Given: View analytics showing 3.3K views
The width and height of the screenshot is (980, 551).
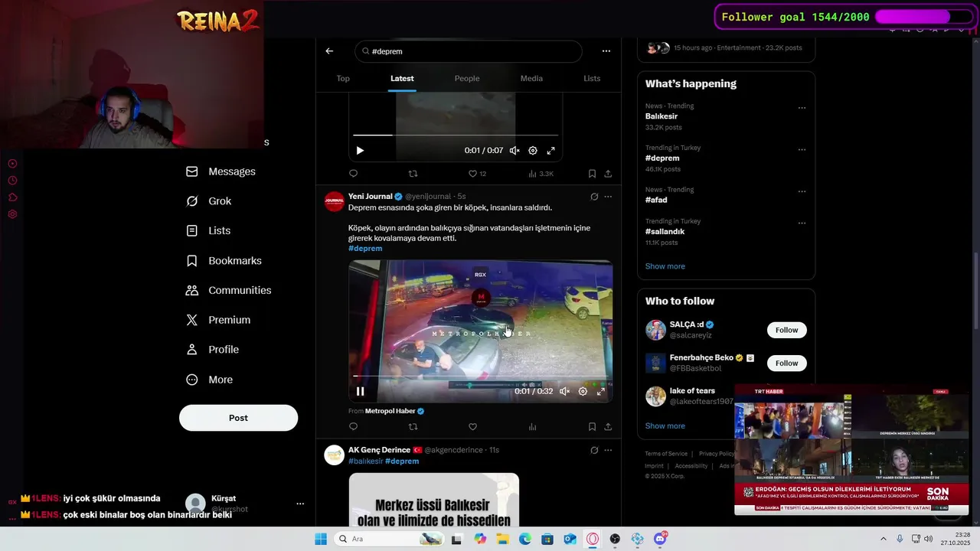Looking at the screenshot, I should coord(541,174).
